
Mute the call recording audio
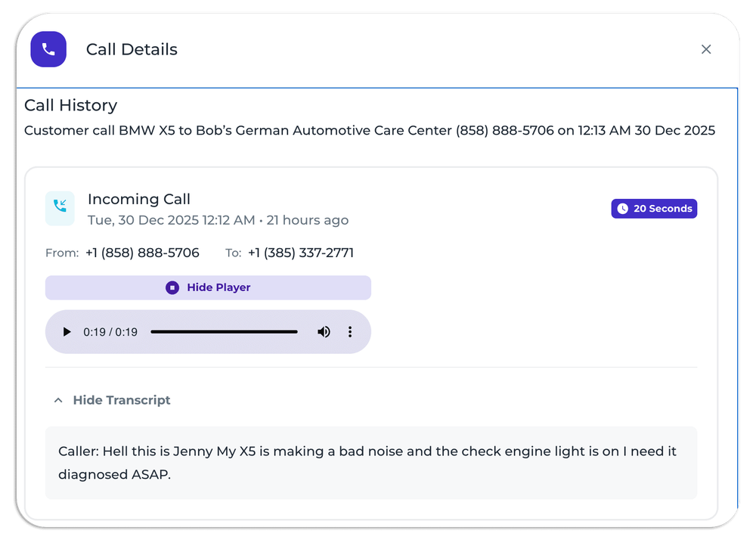pos(324,332)
